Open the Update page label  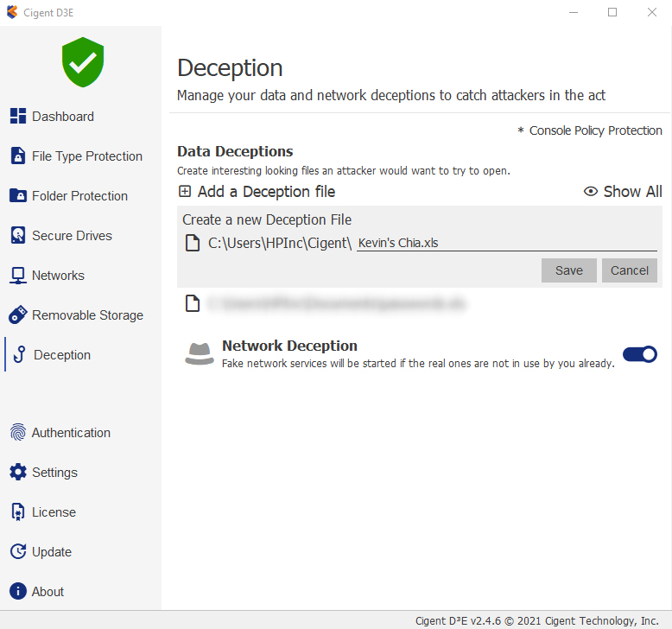pyautogui.click(x=52, y=552)
